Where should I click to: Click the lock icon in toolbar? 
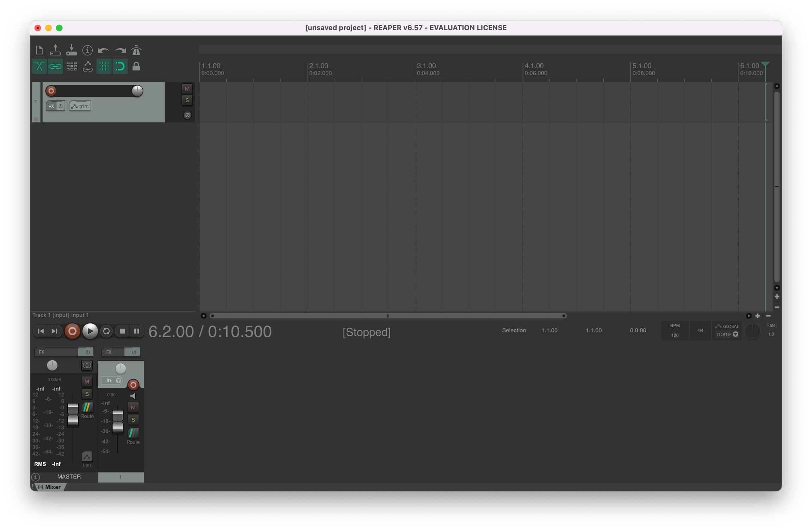point(136,66)
